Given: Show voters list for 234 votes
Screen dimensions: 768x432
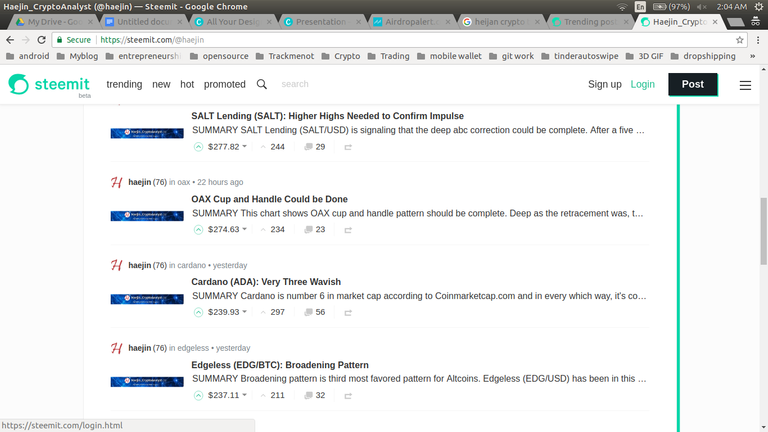Looking at the screenshot, I should [277, 229].
